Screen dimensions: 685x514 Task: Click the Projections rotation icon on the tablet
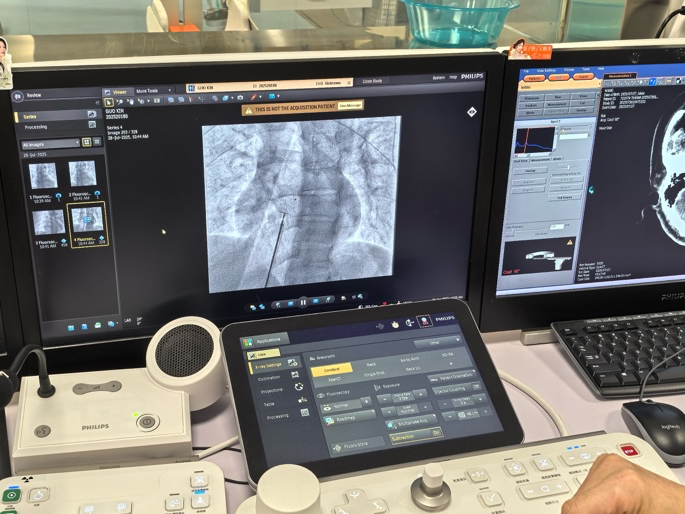299,386
